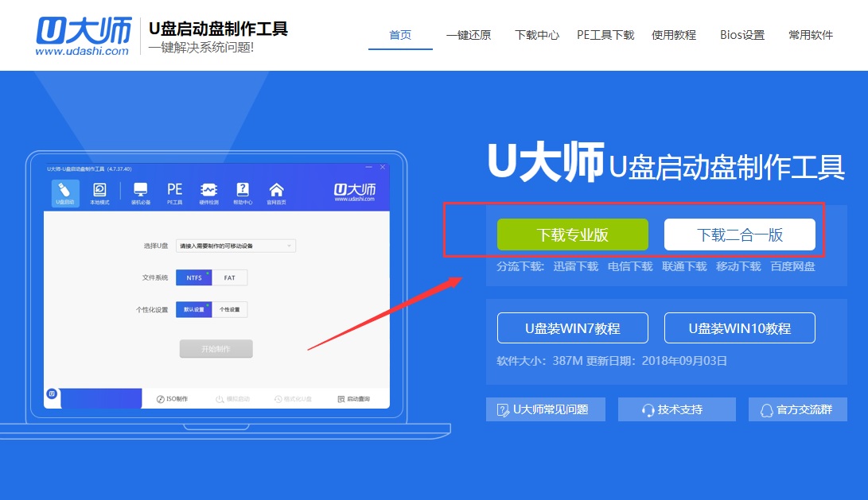Open the 下载中心 navigation tab

(537, 35)
